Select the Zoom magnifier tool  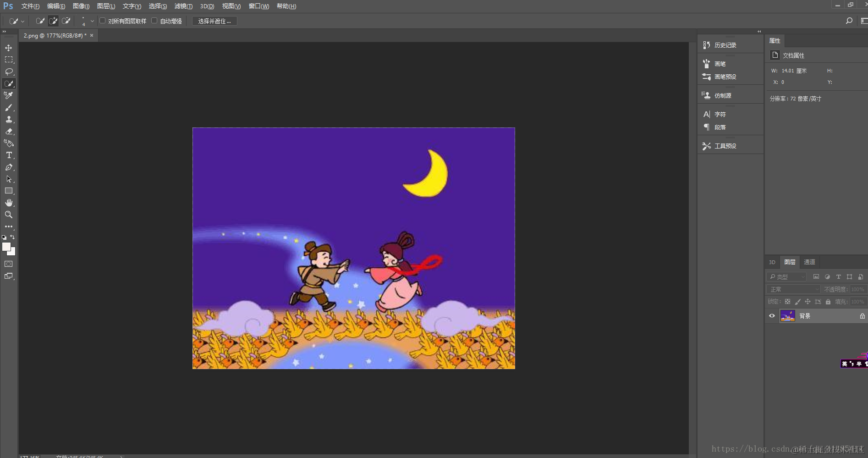pos(9,215)
